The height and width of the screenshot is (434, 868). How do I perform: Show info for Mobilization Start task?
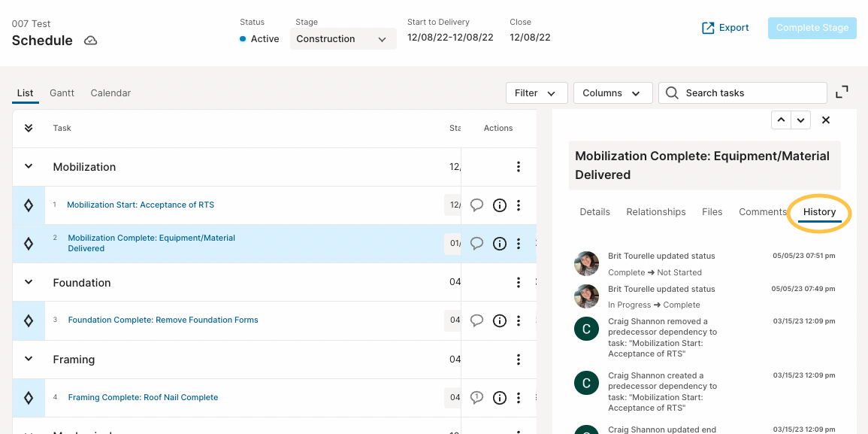tap(499, 205)
